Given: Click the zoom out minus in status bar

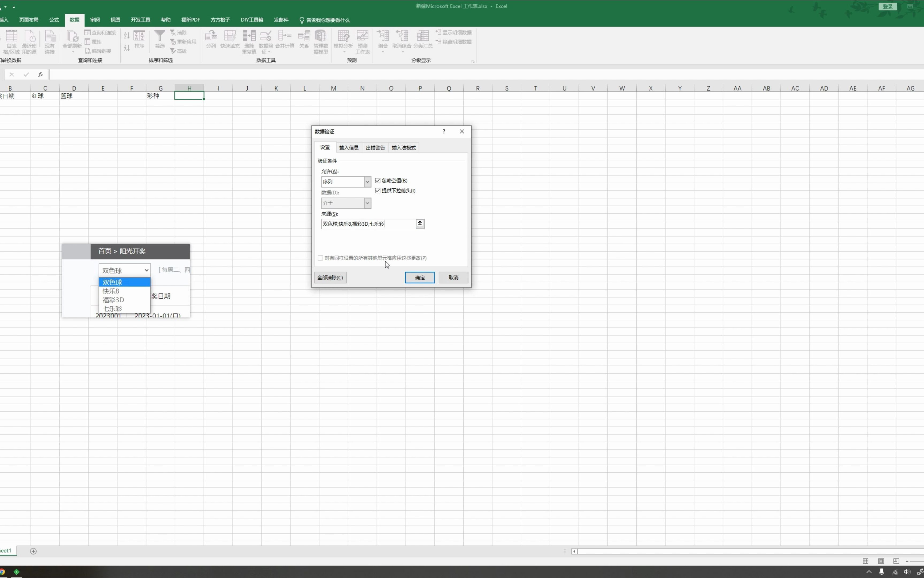Looking at the screenshot, I should click(907, 561).
